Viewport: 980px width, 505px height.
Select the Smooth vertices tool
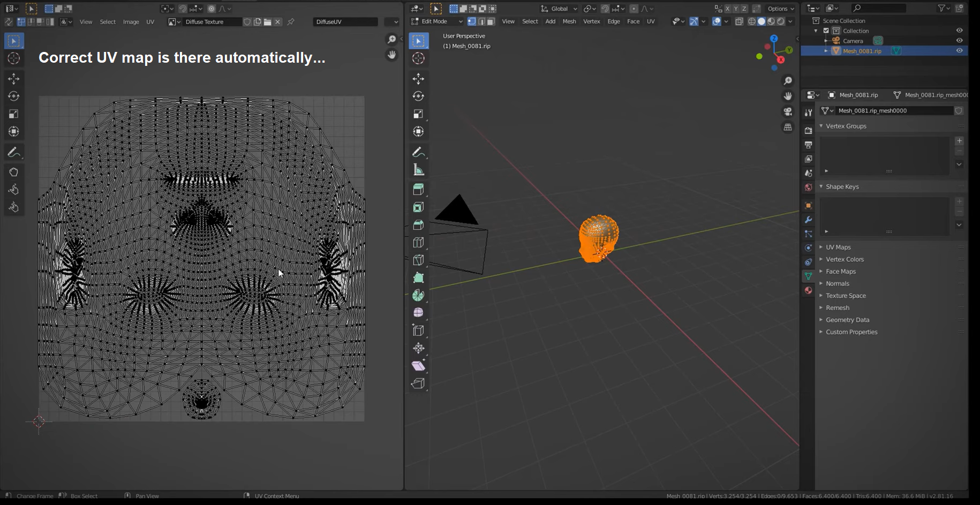point(418,313)
